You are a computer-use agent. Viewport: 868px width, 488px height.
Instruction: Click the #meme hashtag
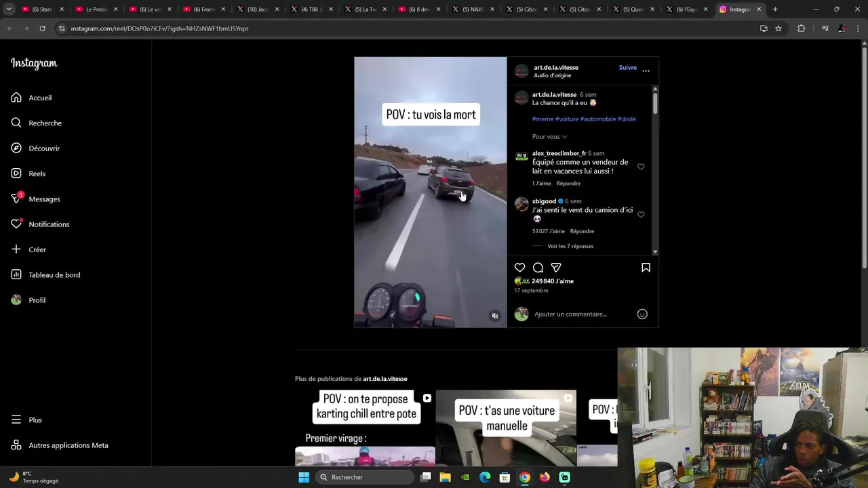pos(542,119)
